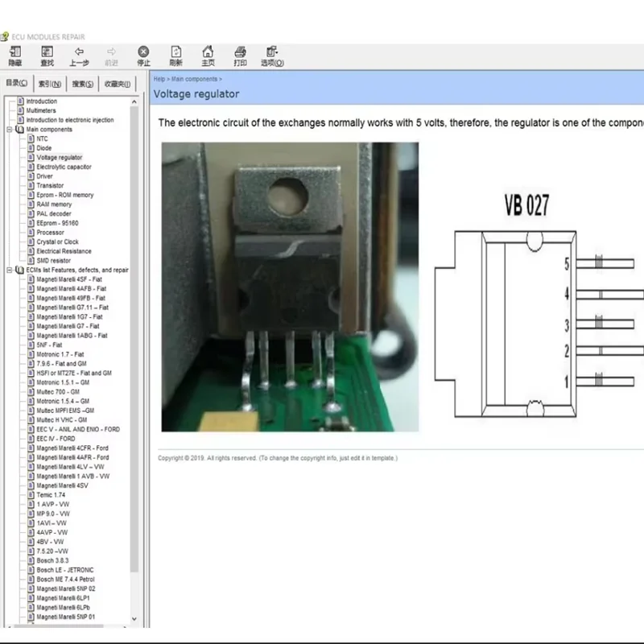
Task: Click the Forward (前进) toolbar arrow
Action: point(111,56)
